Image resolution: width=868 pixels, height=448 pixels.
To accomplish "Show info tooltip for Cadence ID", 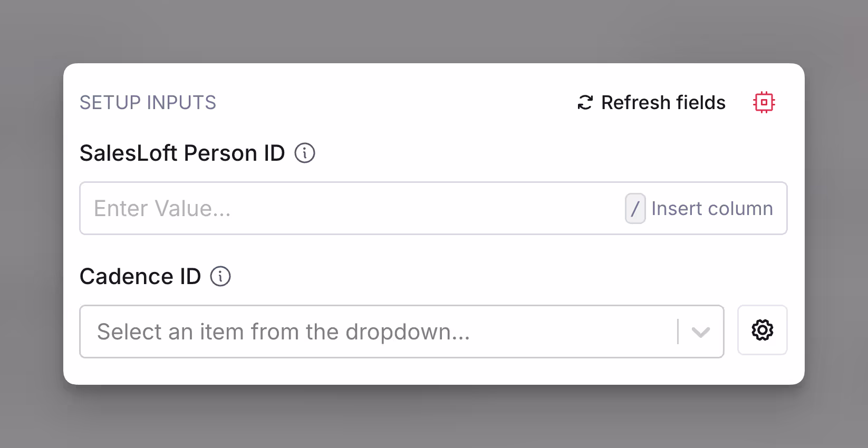I will click(x=220, y=276).
